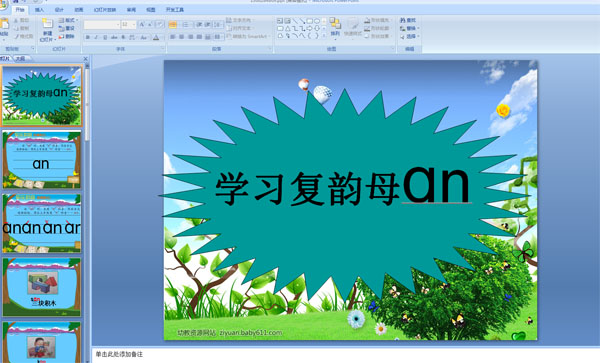Toggle bold formatting
Screen dimensions: 600x363
click(x=88, y=37)
